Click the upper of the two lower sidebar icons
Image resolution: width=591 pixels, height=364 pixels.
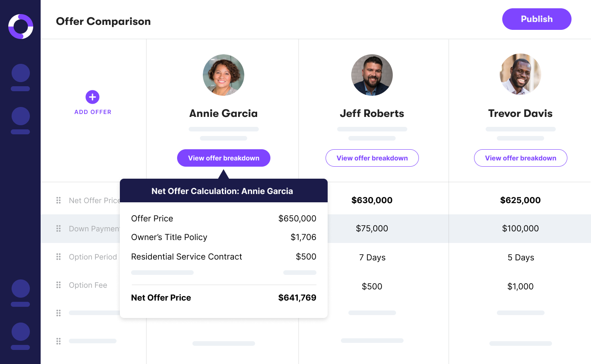coord(21,289)
